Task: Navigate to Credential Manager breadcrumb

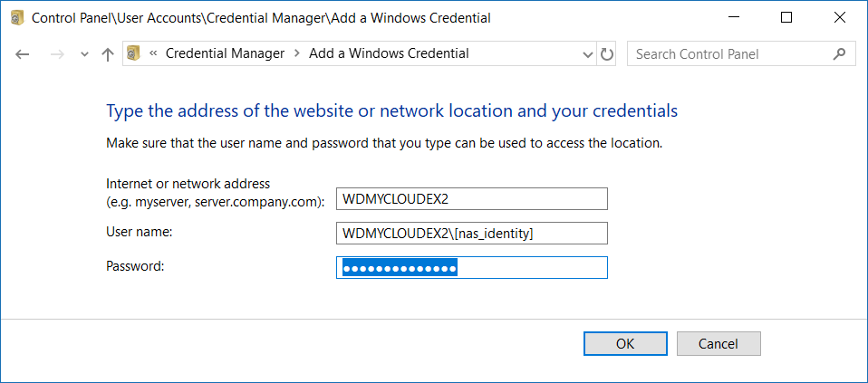Action: [225, 53]
